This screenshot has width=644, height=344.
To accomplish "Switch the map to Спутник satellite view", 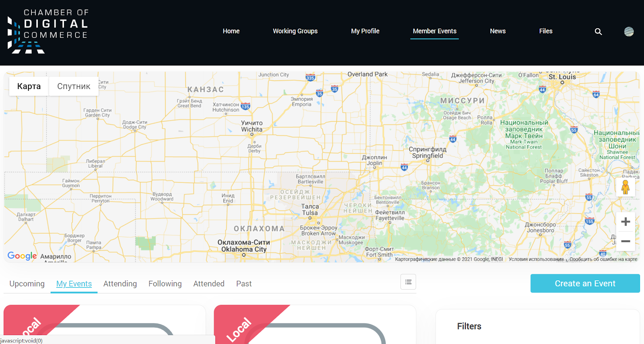I will (74, 86).
